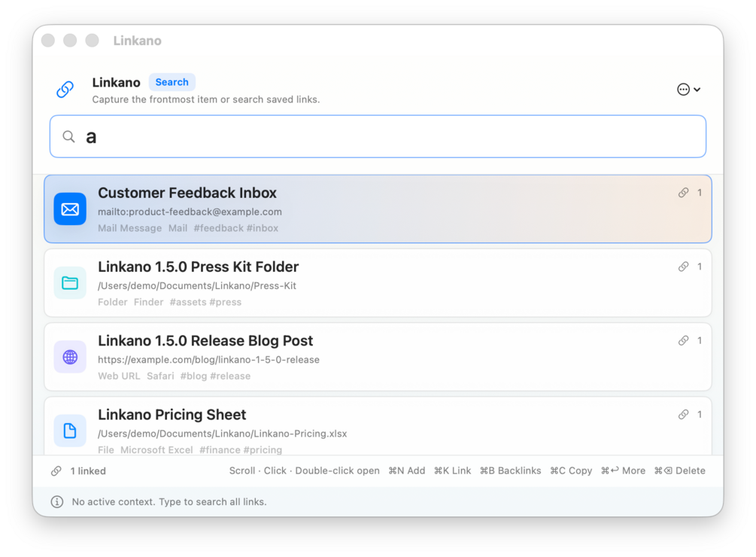The height and width of the screenshot is (557, 756).
Task: Click the magnifying glass search icon
Action: coord(69,136)
